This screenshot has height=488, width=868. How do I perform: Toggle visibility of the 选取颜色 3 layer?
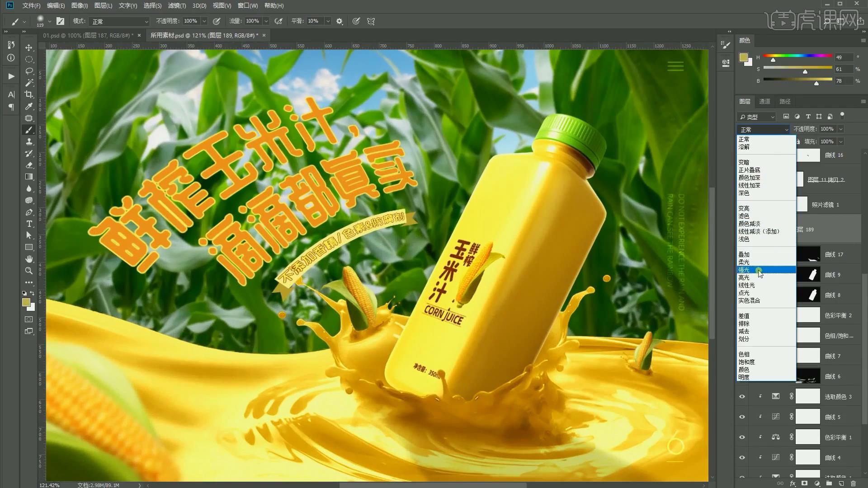coord(741,396)
